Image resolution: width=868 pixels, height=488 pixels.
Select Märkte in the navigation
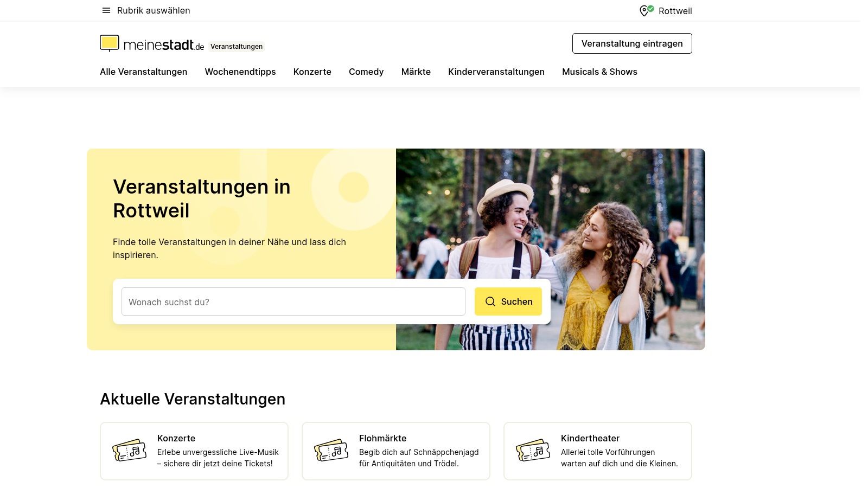coord(416,72)
